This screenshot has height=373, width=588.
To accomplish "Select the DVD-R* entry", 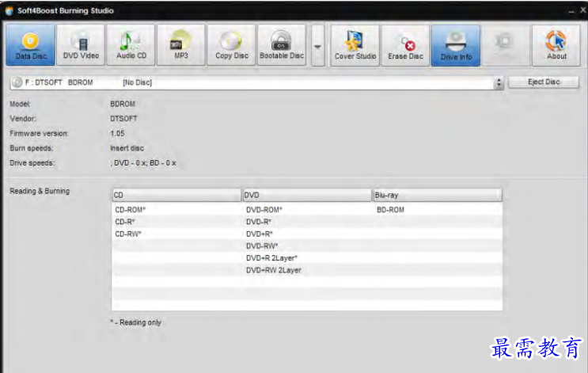I will click(x=258, y=222).
